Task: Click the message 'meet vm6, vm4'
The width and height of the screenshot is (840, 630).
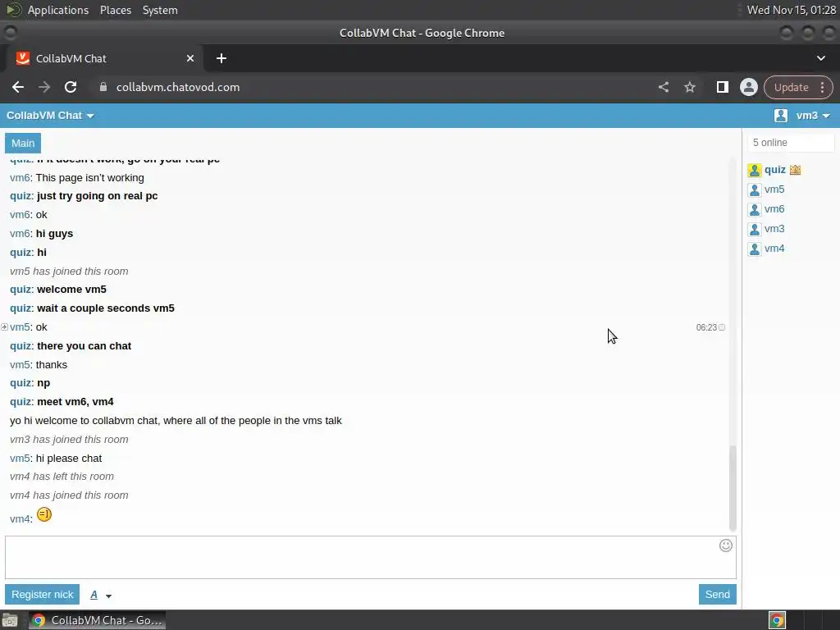Action: pos(75,402)
